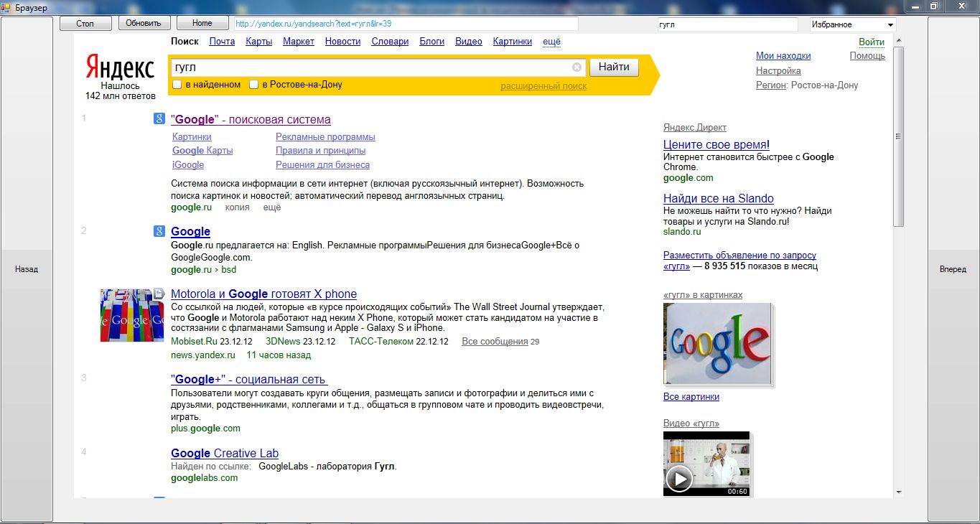980x524 pixels.
Task: Expand ещё under first result
Action: (272, 207)
